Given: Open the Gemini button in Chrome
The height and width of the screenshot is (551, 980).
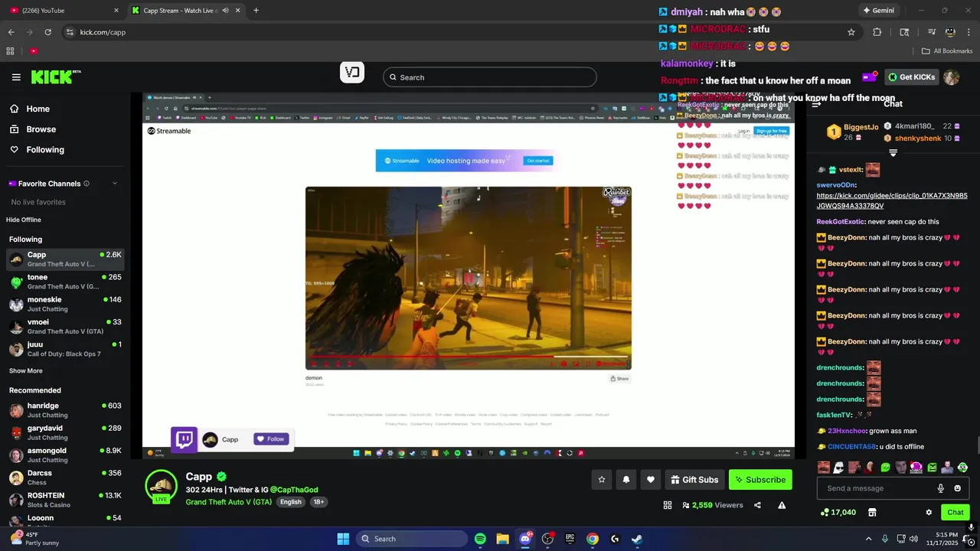Looking at the screenshot, I should pyautogui.click(x=879, y=11).
